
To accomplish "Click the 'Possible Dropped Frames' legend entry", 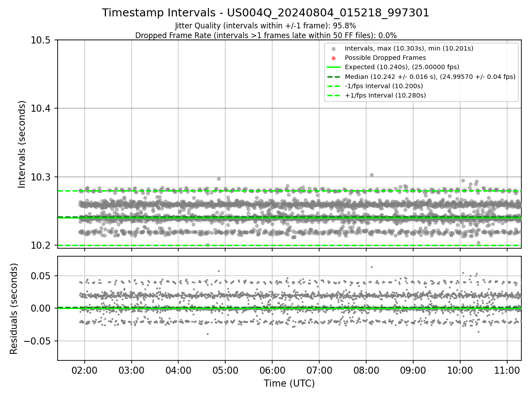I will (385, 58).
